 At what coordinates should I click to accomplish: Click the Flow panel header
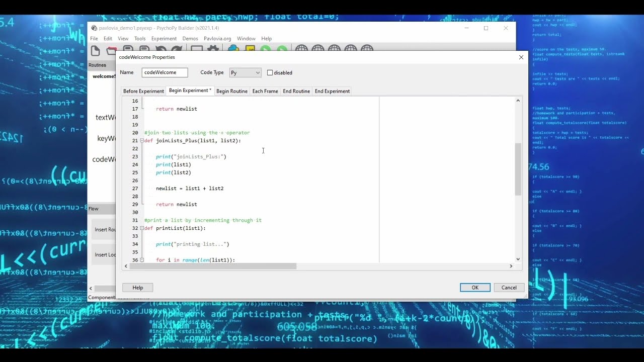pyautogui.click(x=102, y=209)
